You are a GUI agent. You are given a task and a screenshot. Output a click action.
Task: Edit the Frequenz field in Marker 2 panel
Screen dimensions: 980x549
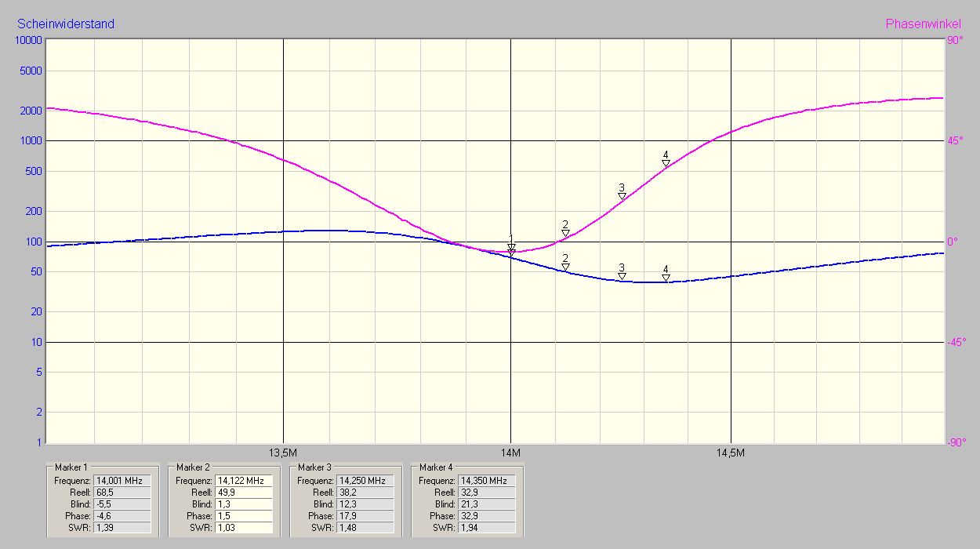click(x=245, y=480)
